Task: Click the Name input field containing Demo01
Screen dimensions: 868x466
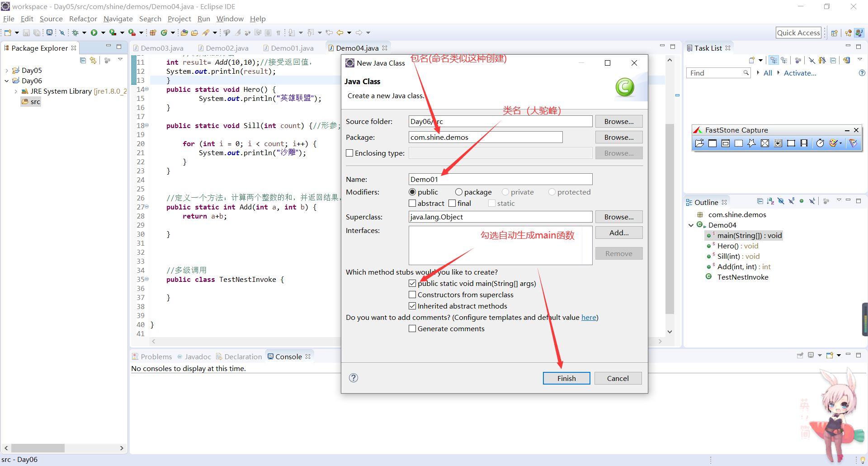Action: click(500, 179)
